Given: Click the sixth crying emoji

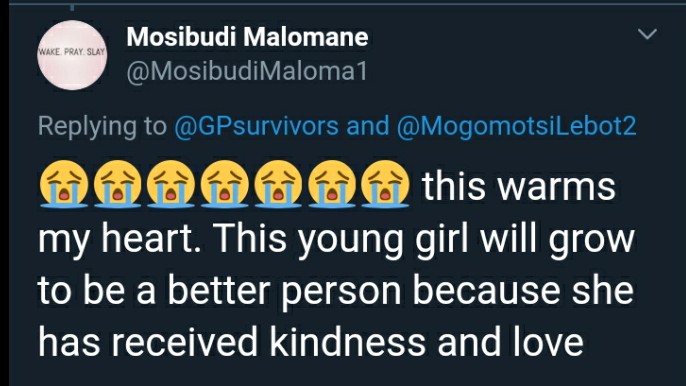Looking at the screenshot, I should coord(332,184).
